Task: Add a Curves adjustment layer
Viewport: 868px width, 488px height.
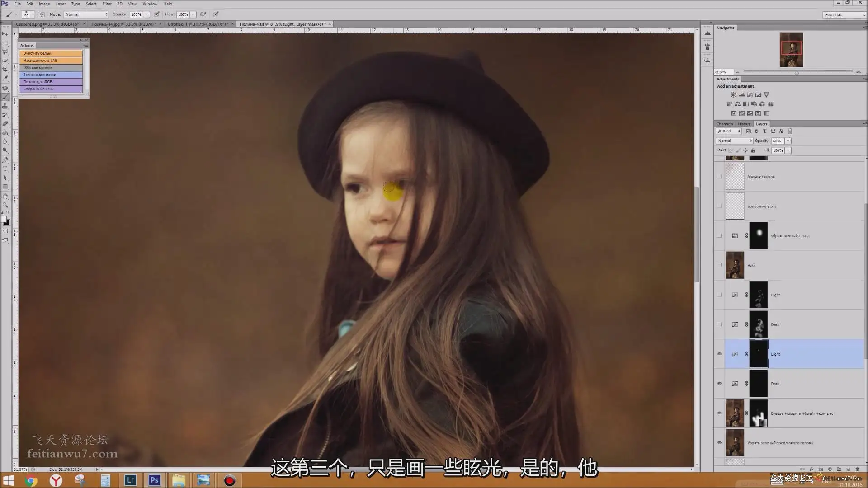Action: [x=750, y=95]
